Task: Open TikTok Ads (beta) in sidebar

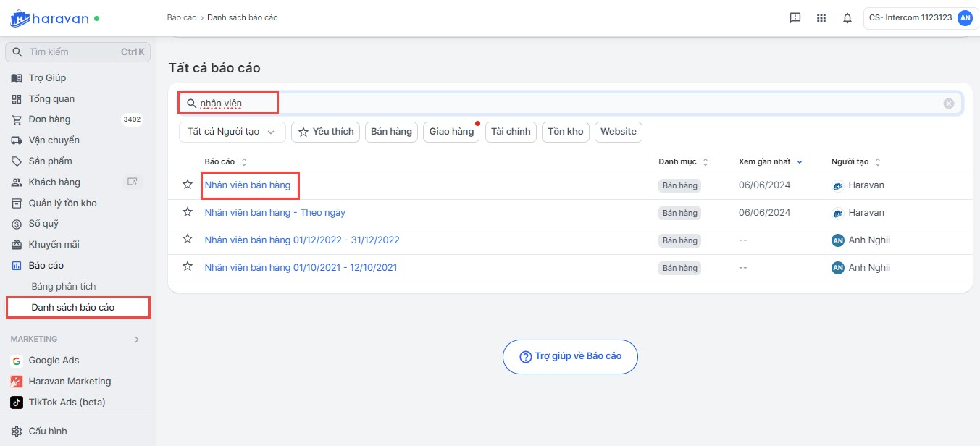Action: pos(66,403)
